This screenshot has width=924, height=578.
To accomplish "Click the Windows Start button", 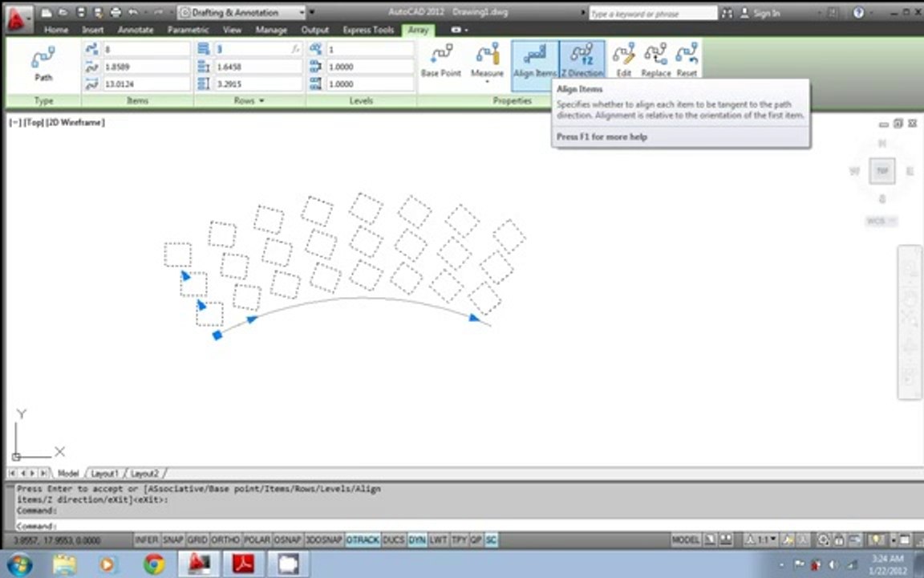I will tap(19, 564).
